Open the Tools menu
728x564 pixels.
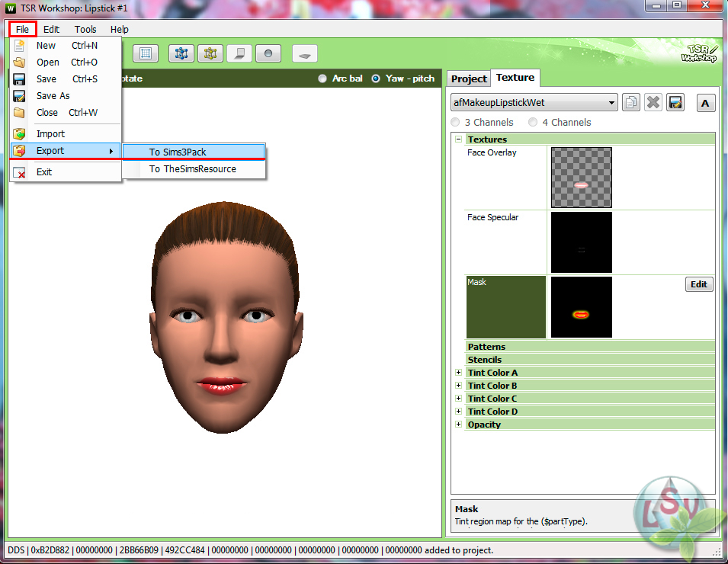85,29
